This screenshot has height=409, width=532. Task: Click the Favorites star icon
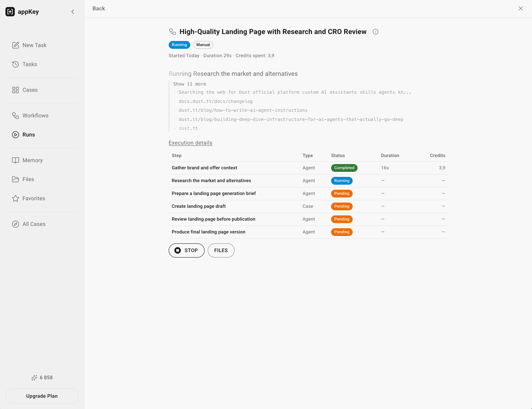[16, 198]
